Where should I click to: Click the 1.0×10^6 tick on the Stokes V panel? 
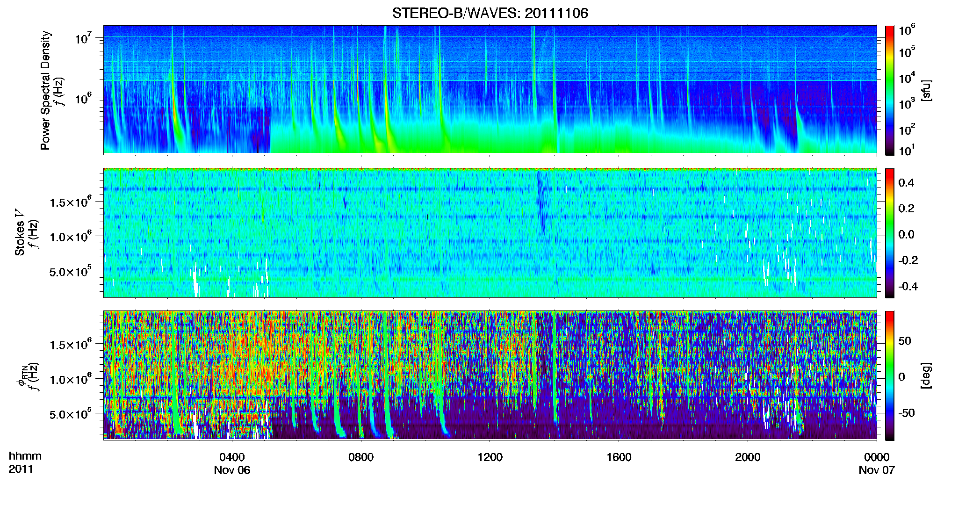point(71,237)
